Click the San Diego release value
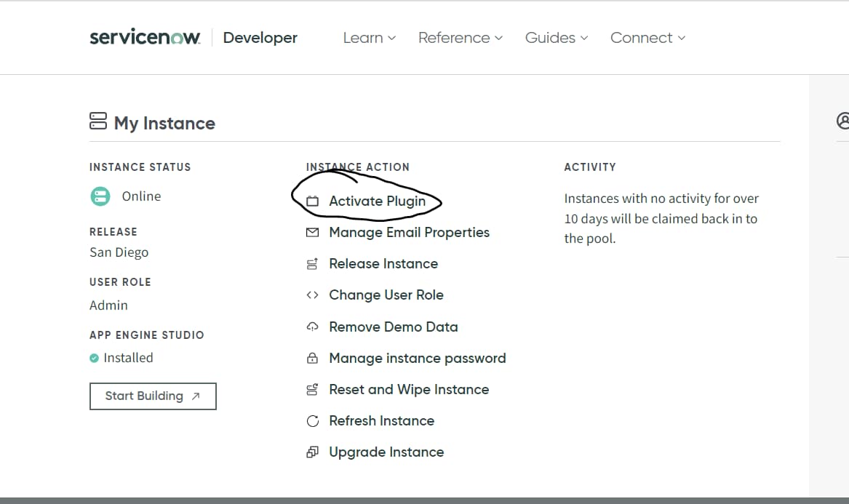 [x=119, y=252]
